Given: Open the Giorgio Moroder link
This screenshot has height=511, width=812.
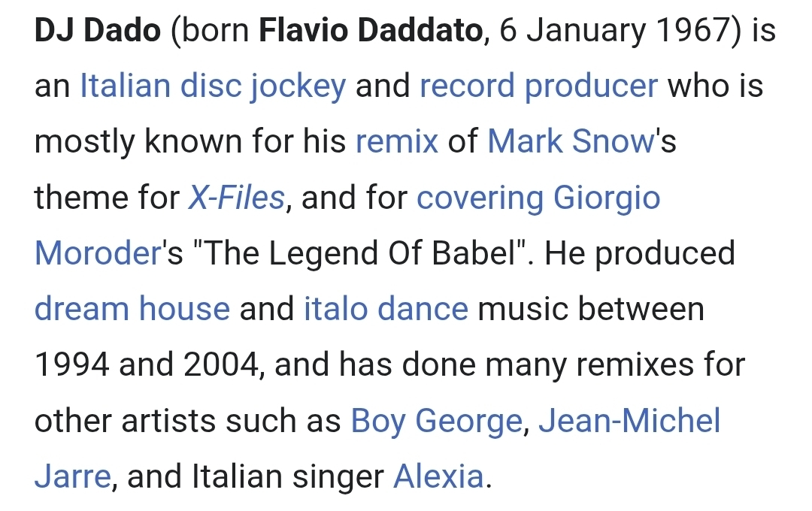Looking at the screenshot, I should pyautogui.click(x=607, y=198).
